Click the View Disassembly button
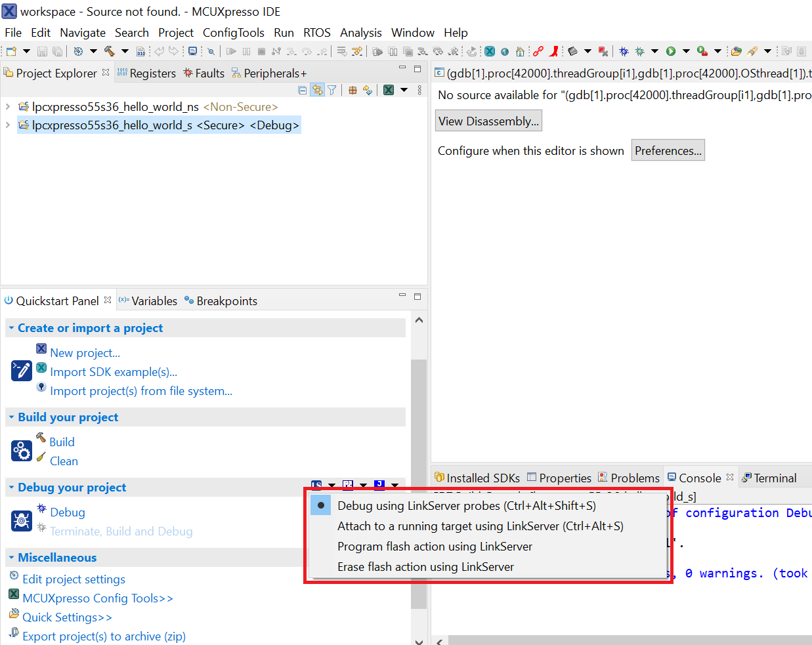The width and height of the screenshot is (812, 645). point(488,121)
